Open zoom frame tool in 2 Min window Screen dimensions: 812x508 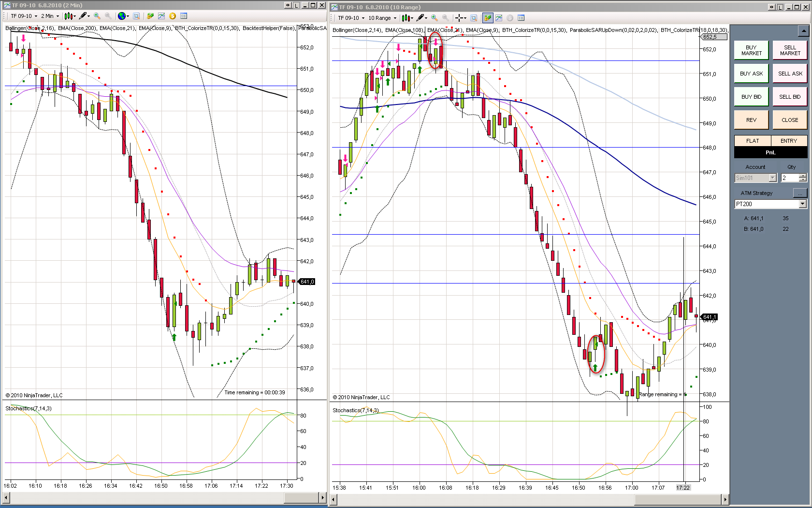pyautogui.click(x=136, y=16)
